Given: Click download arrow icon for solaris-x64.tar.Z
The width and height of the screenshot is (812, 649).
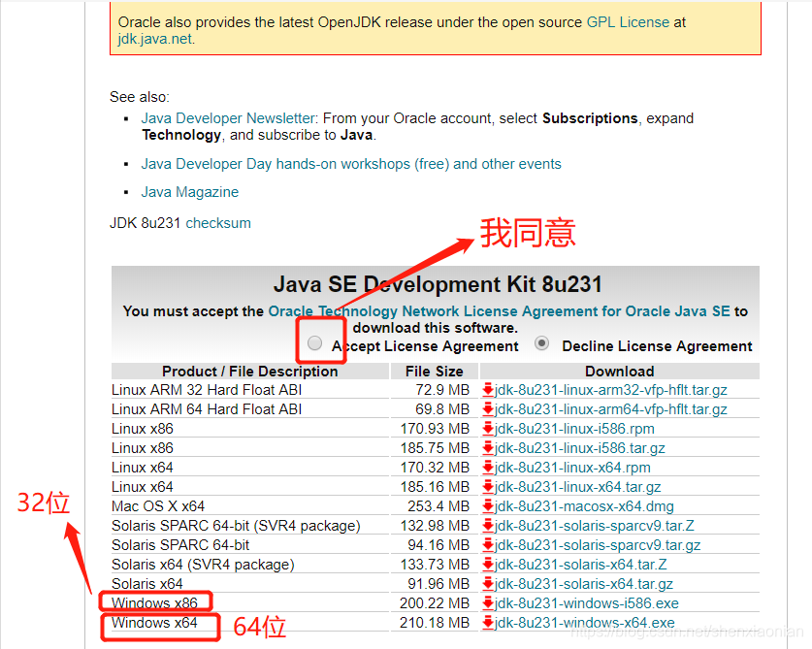Looking at the screenshot, I should coord(487,565).
